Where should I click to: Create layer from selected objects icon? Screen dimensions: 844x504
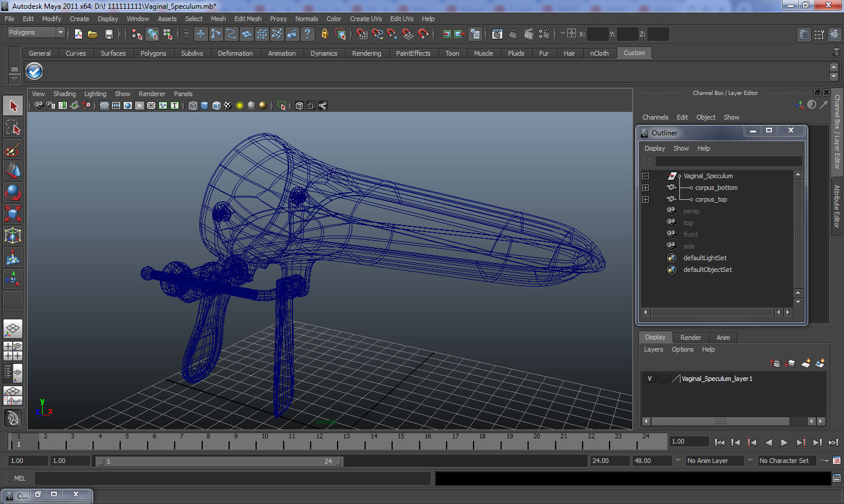(820, 363)
